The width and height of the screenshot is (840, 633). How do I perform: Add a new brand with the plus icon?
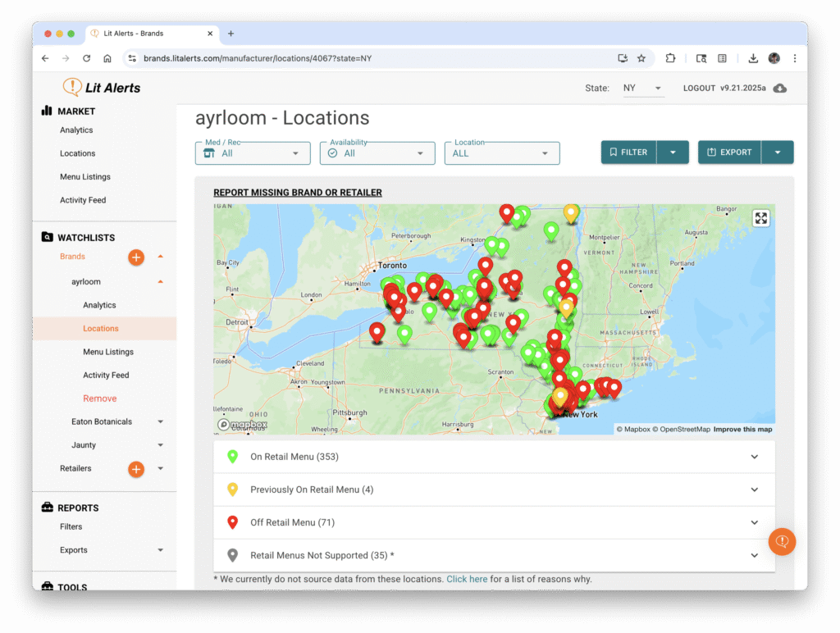(x=136, y=257)
